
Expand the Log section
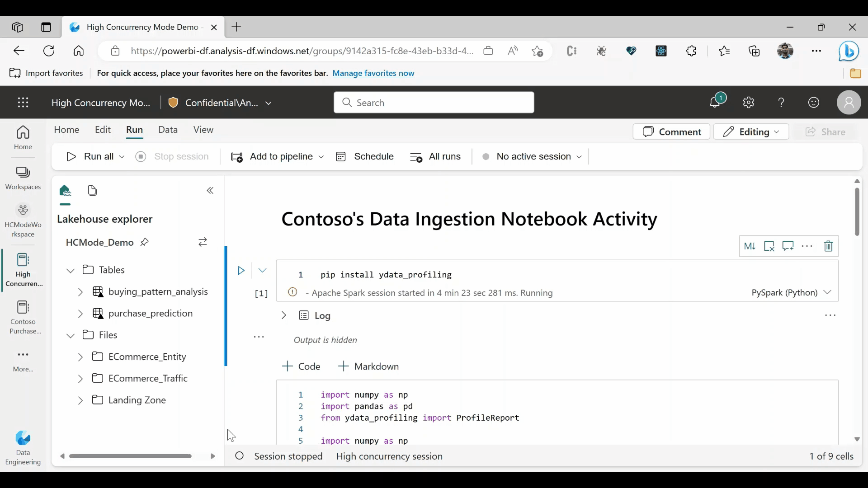tap(284, 315)
